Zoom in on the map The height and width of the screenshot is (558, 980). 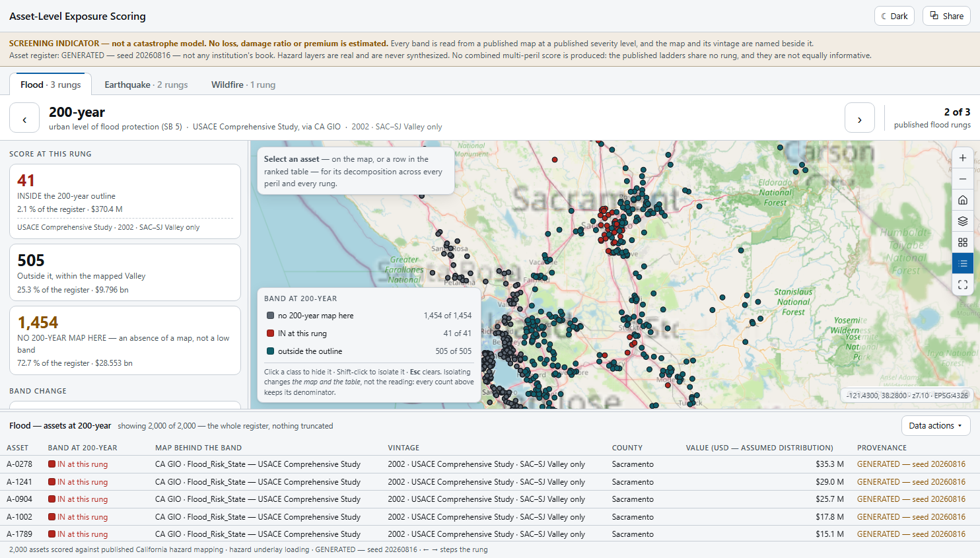(962, 158)
